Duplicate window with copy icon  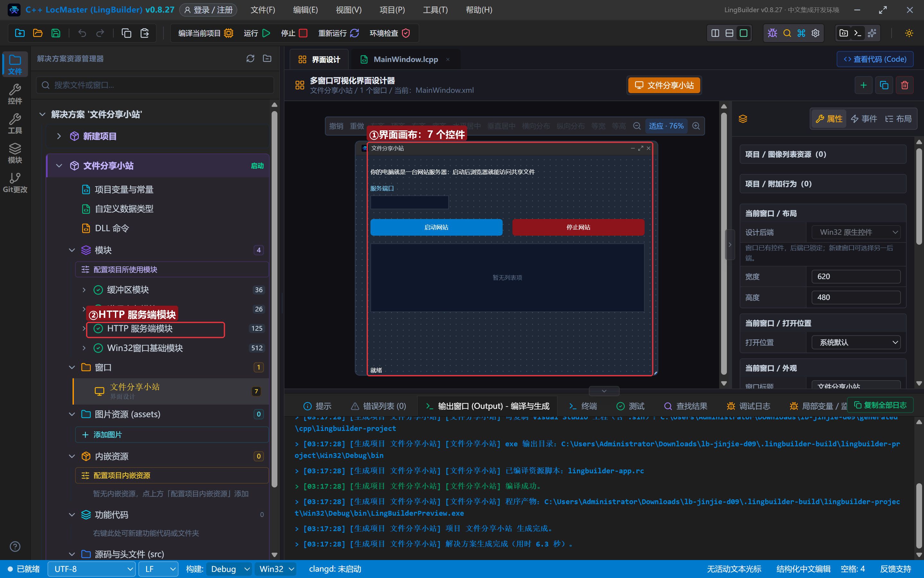(884, 85)
